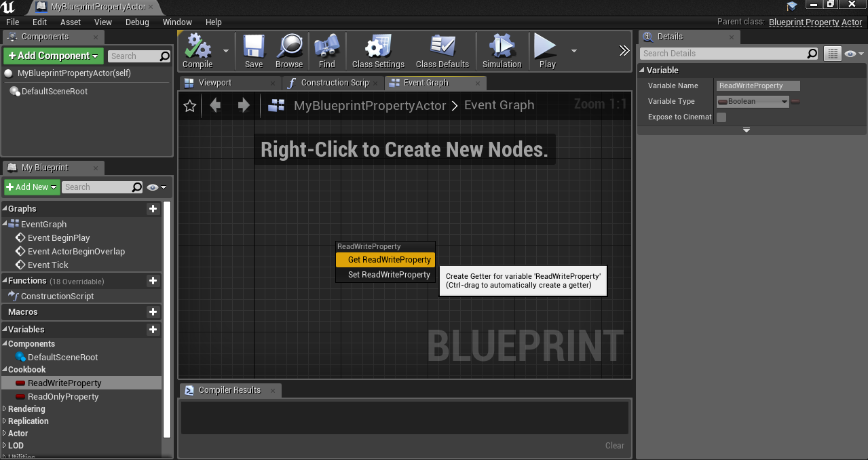Clear the Compiler Results

pyautogui.click(x=615, y=446)
